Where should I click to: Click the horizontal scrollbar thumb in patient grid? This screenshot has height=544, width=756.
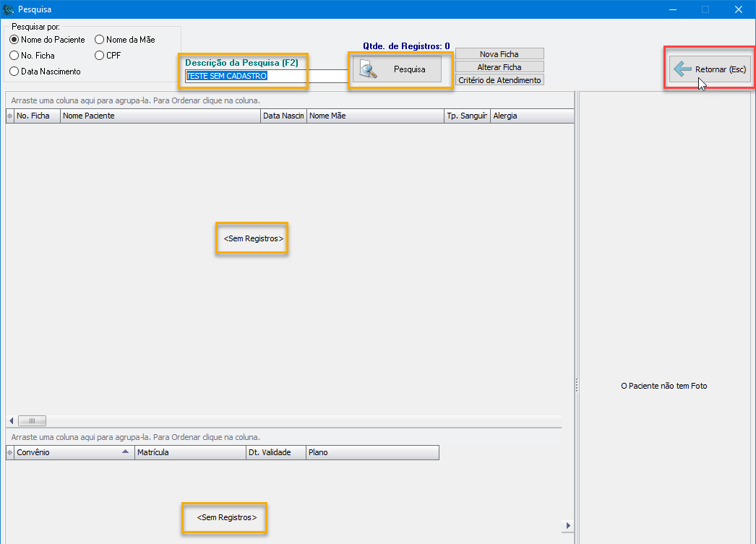pos(32,420)
